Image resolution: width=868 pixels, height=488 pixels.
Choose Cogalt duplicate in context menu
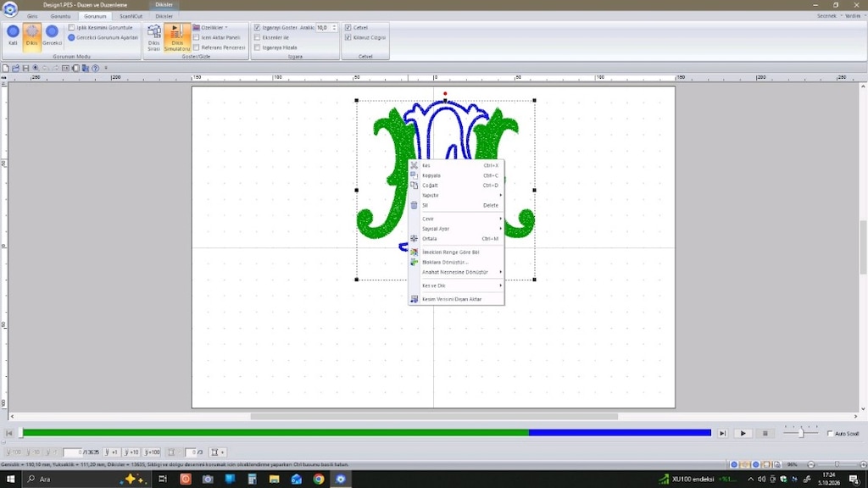[457, 186]
